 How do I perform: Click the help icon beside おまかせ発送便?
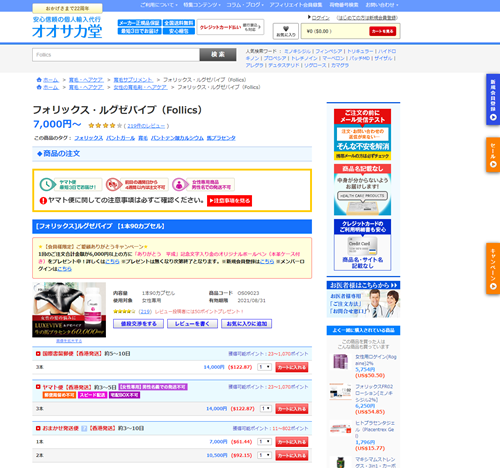pos(84,428)
